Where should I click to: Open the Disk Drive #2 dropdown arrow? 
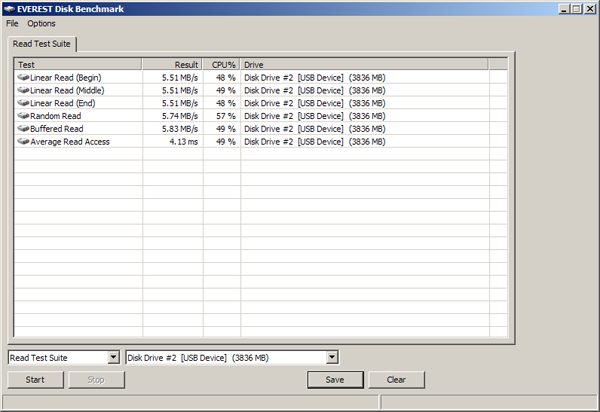point(332,358)
